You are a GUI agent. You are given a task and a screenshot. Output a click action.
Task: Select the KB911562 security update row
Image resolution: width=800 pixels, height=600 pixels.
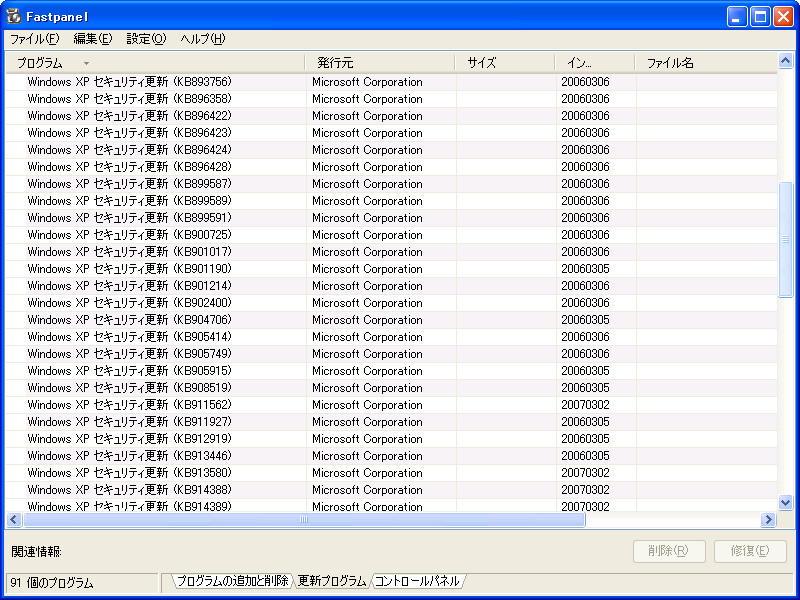[391, 405]
